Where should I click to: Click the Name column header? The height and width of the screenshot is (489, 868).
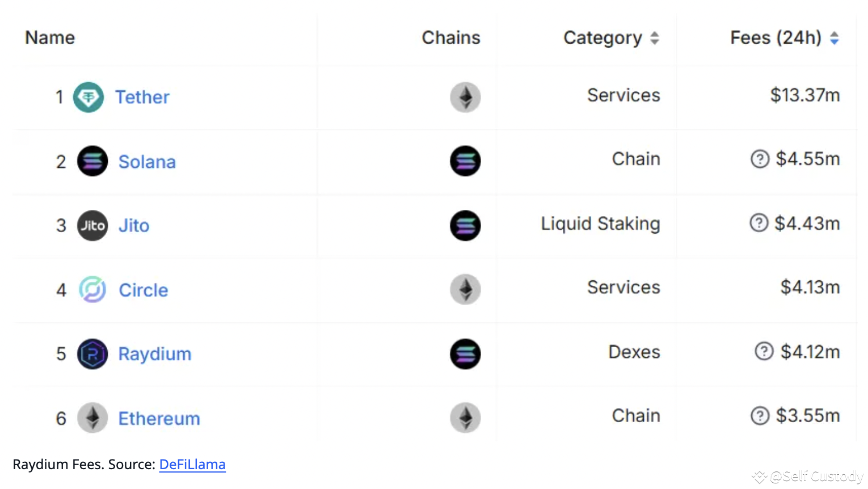50,37
